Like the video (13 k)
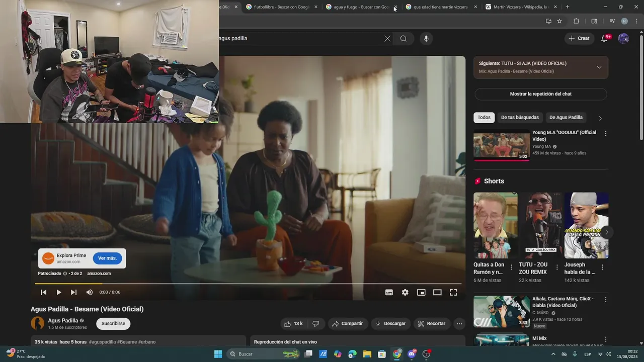Viewport: 644px width, 362px height. coord(293,324)
